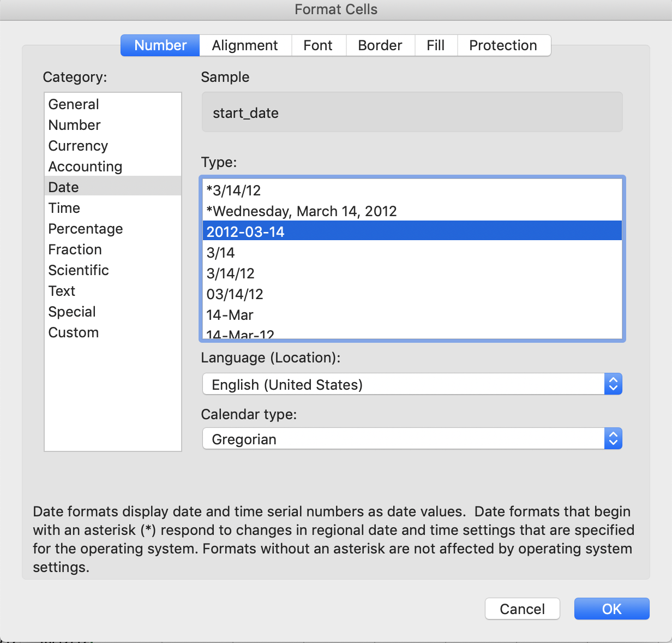This screenshot has width=672, height=643.
Task: Open the Alignment tab
Action: point(245,45)
